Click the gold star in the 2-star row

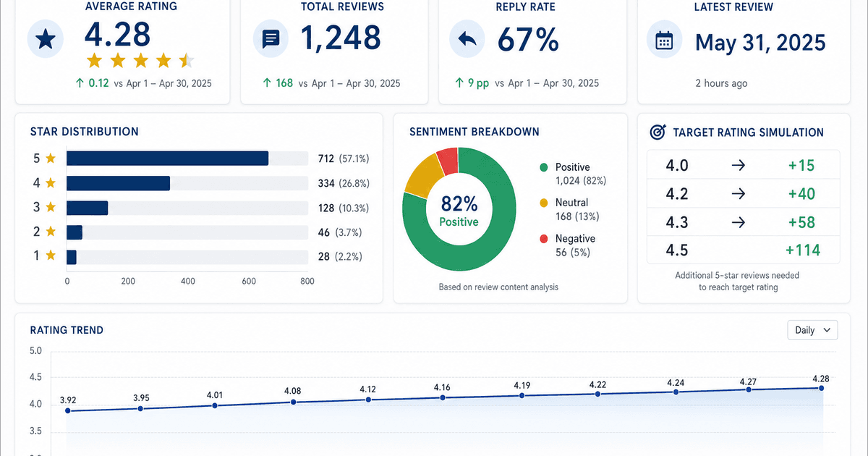point(51,232)
